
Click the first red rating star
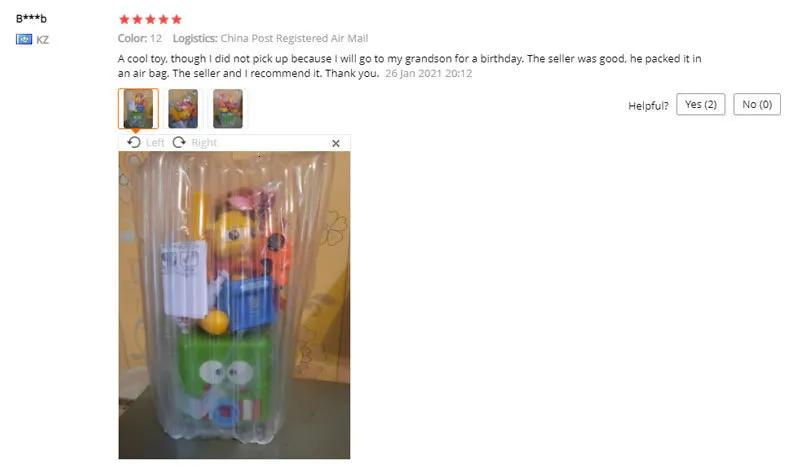[x=124, y=19]
